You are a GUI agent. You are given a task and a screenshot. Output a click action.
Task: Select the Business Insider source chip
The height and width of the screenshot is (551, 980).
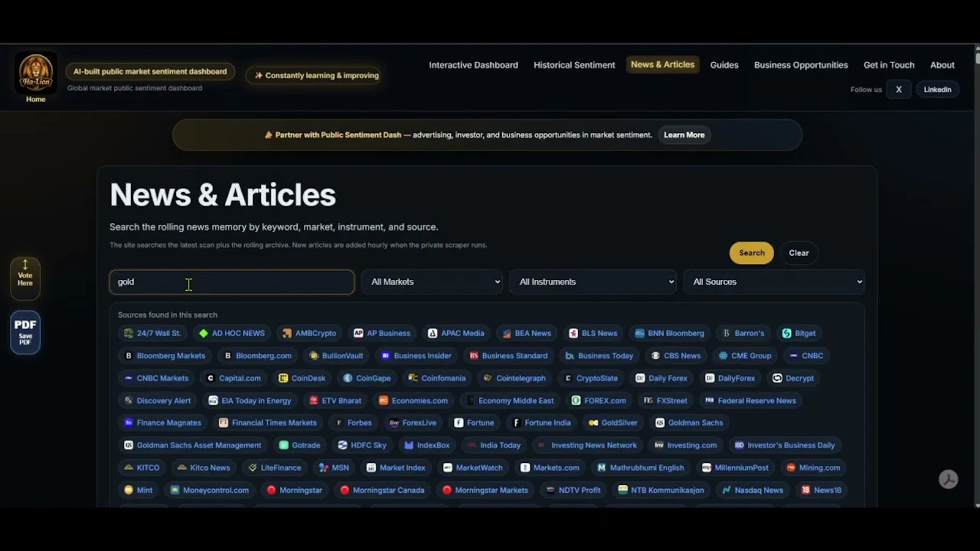417,356
